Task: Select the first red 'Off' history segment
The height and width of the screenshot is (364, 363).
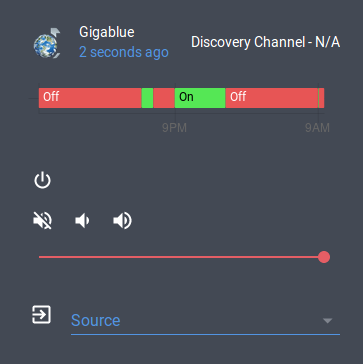Action: pos(90,98)
